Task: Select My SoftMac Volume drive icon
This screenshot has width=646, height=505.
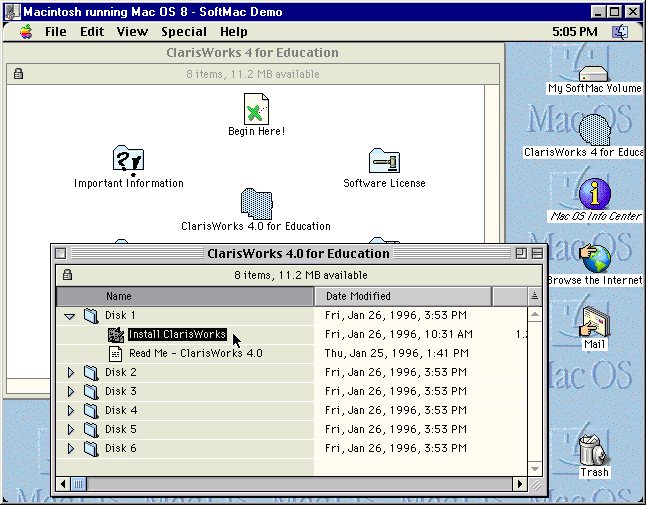Action: click(x=593, y=74)
